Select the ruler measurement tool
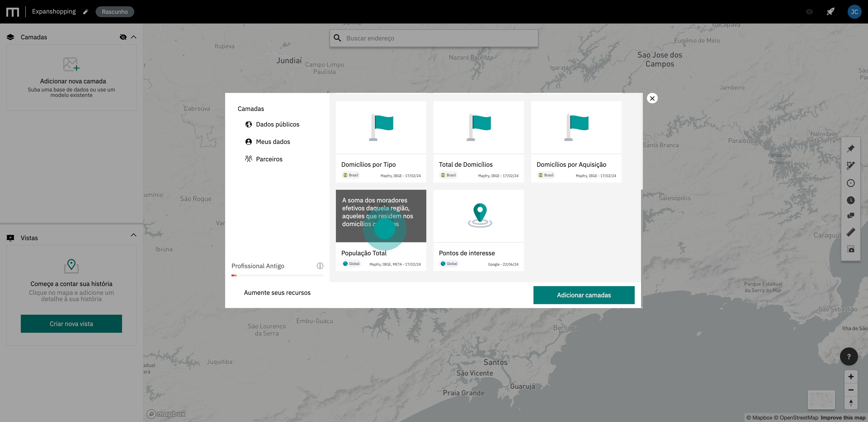The height and width of the screenshot is (422, 868). pyautogui.click(x=850, y=232)
